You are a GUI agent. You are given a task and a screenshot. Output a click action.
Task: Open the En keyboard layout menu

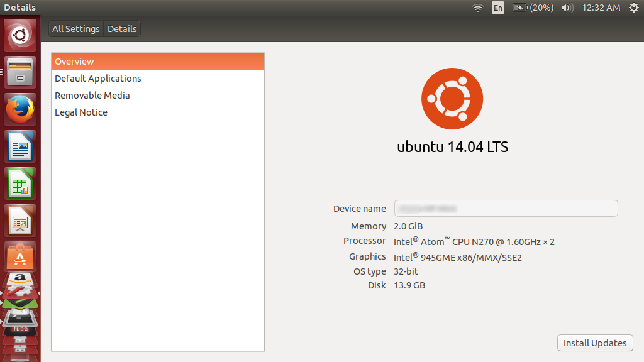[x=497, y=8]
